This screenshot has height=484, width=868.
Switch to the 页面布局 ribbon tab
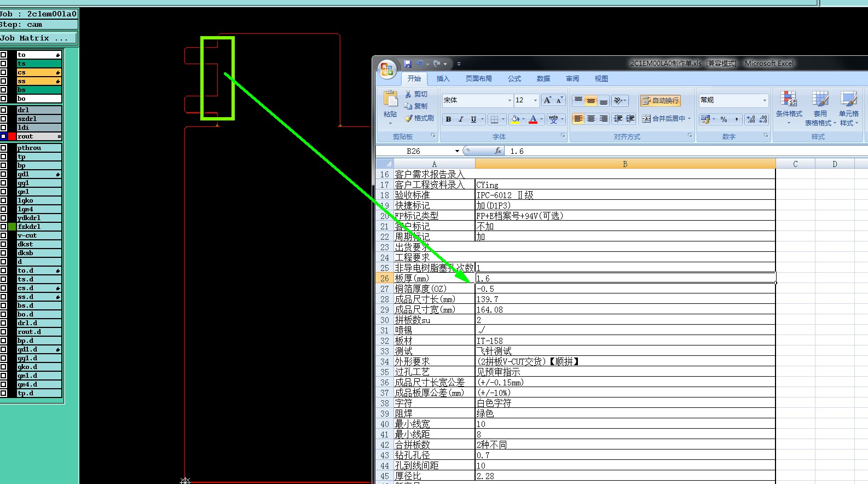click(479, 79)
